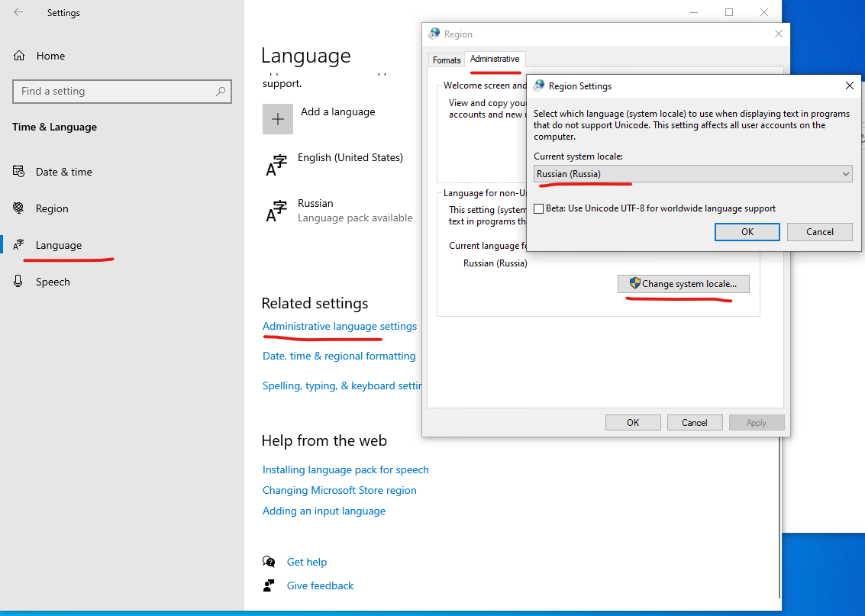Open Date, time & regional formatting link
This screenshot has width=865, height=616.
coord(339,356)
